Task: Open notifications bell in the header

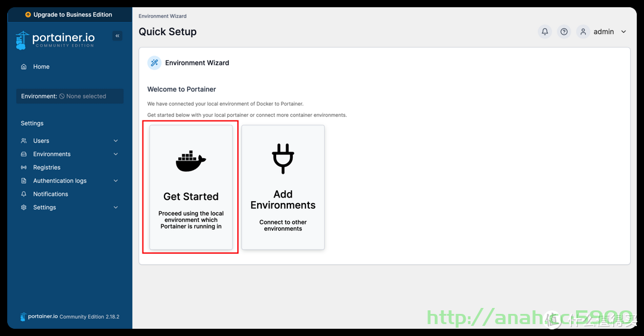Action: (545, 32)
